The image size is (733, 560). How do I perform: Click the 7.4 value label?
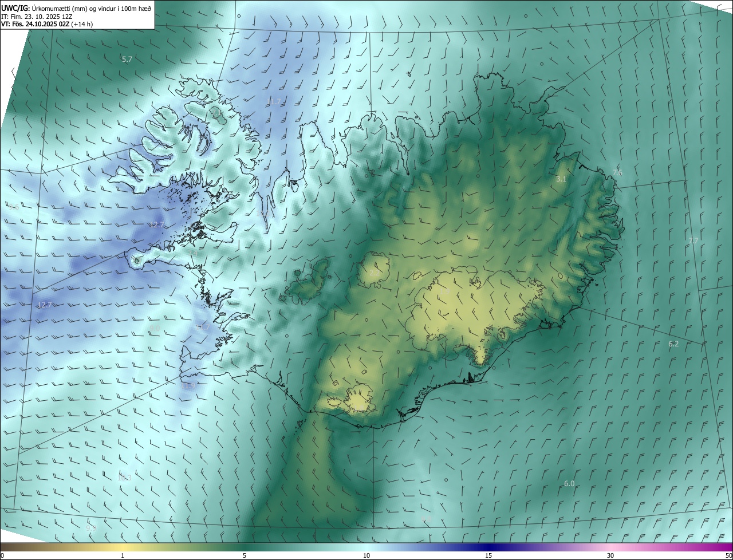point(193,253)
